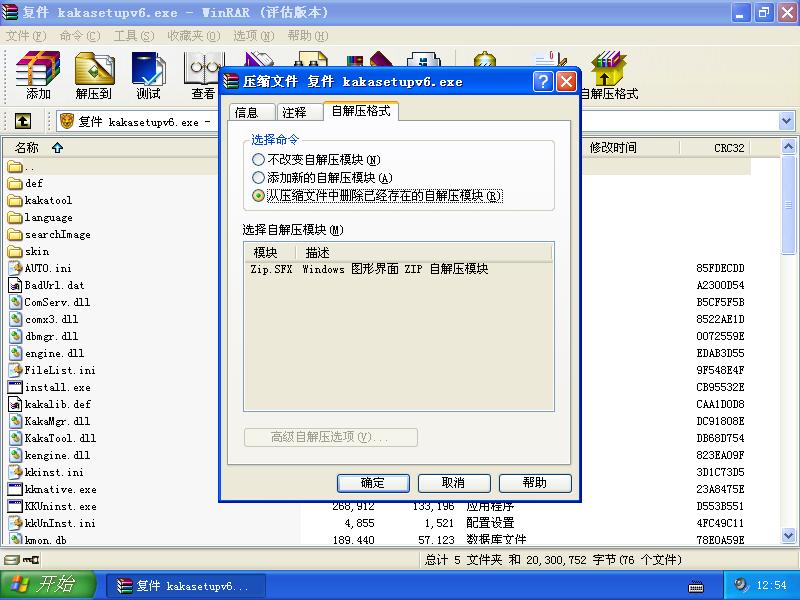Open the Help (帮助) menu

pos(308,36)
